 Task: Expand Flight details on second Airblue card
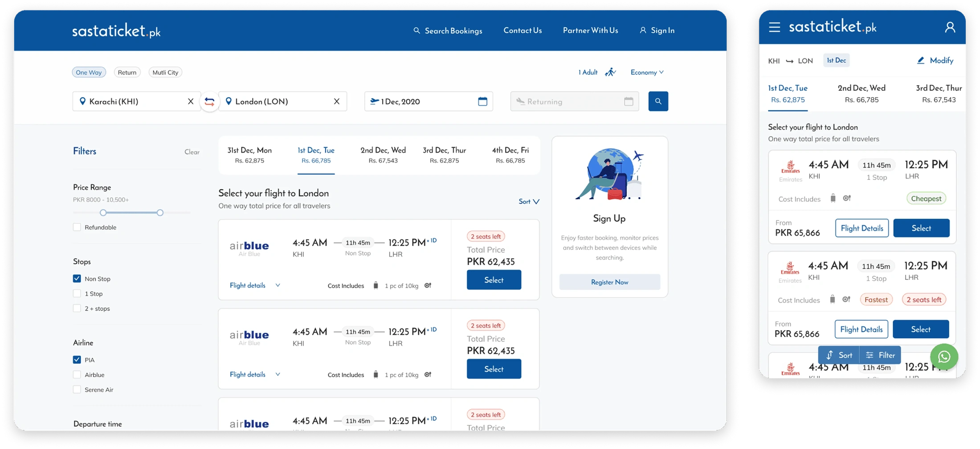[255, 374]
